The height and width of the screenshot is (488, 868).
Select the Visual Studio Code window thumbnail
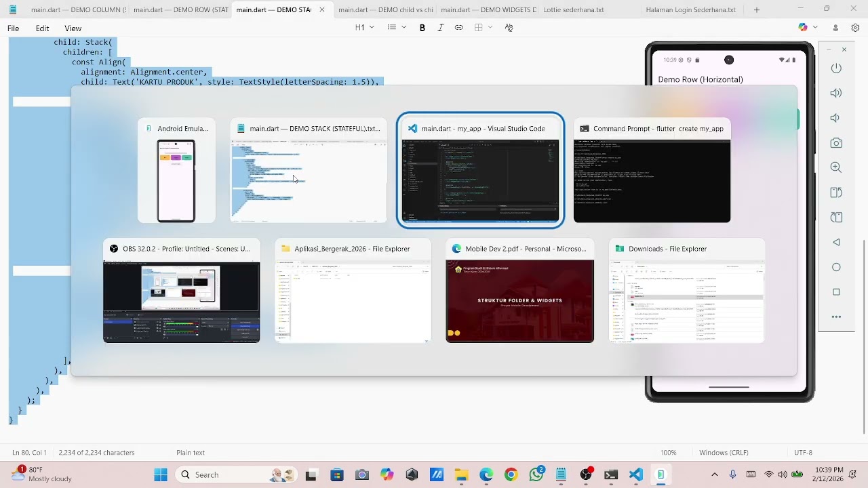pyautogui.click(x=480, y=170)
